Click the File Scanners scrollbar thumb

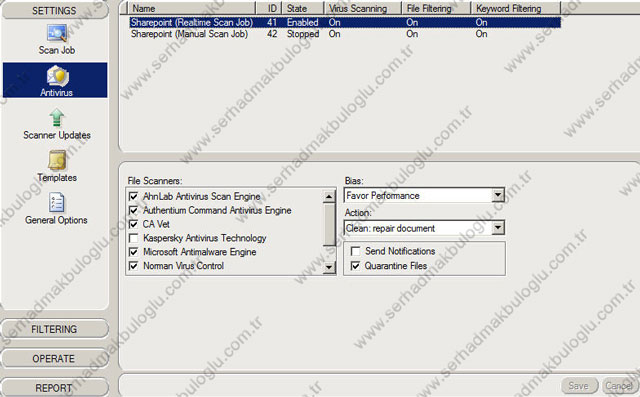coord(329,224)
